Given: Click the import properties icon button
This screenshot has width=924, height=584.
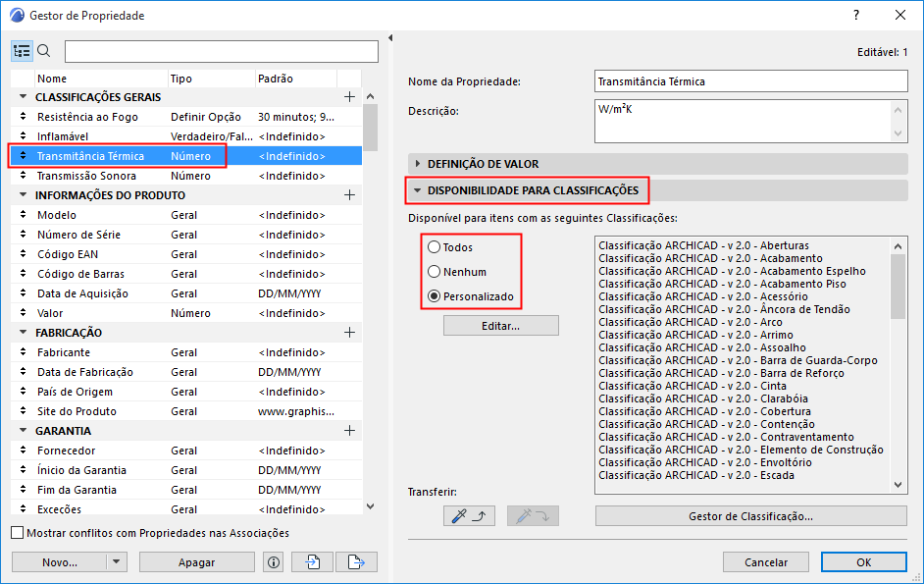Looking at the screenshot, I should point(312,562).
